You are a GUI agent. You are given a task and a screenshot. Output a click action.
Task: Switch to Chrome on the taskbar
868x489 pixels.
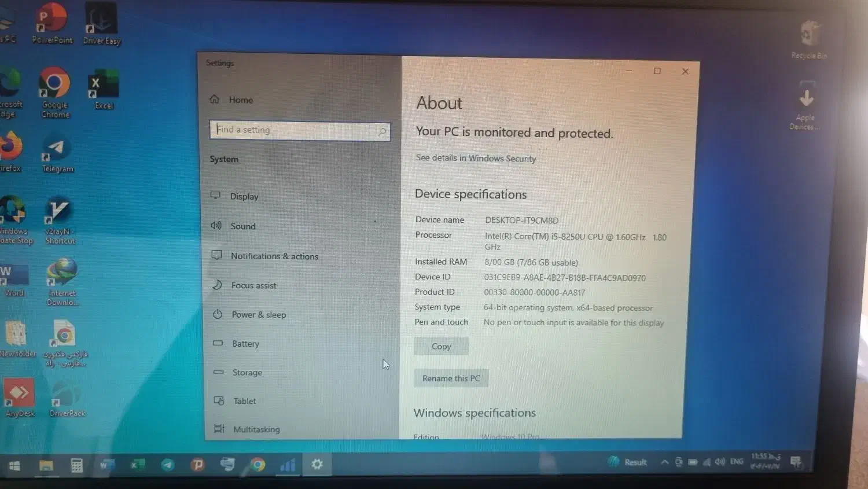click(x=258, y=465)
